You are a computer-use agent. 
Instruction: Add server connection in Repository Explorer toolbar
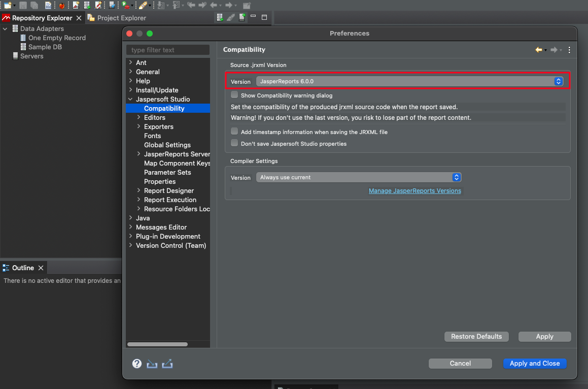242,17
